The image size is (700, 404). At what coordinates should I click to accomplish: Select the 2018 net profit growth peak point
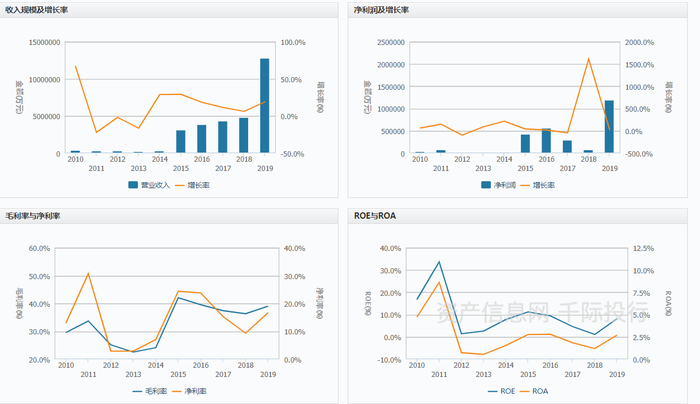click(x=588, y=59)
